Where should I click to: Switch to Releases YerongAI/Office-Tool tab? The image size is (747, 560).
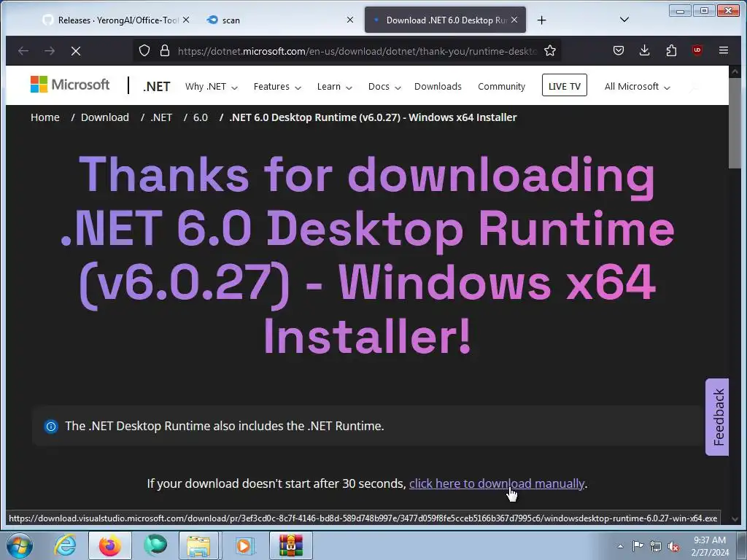coord(117,20)
